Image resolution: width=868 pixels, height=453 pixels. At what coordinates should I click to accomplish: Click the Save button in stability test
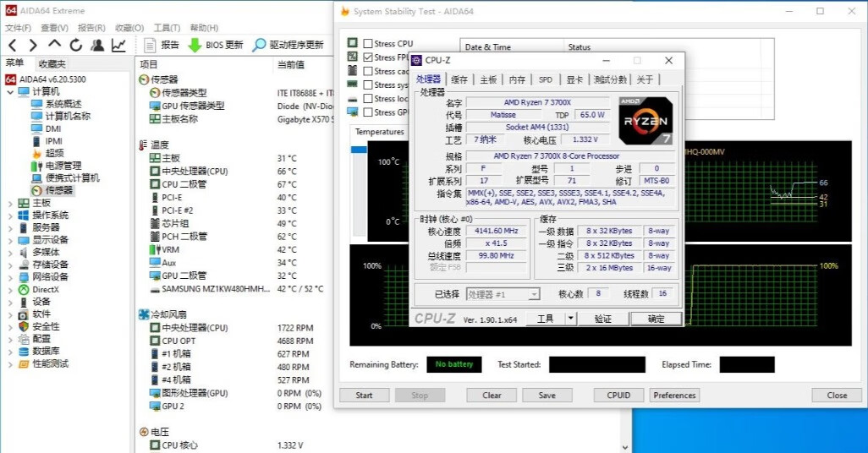click(547, 395)
